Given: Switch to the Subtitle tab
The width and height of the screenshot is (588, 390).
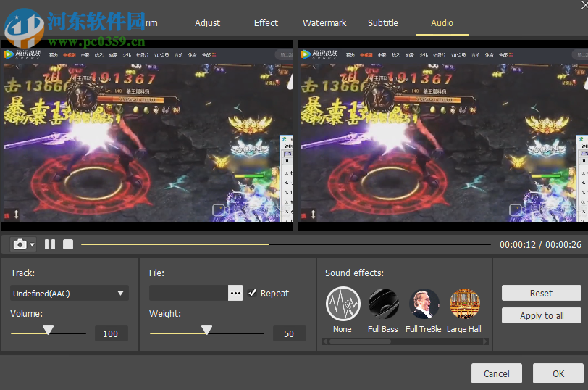Looking at the screenshot, I should pyautogui.click(x=383, y=23).
